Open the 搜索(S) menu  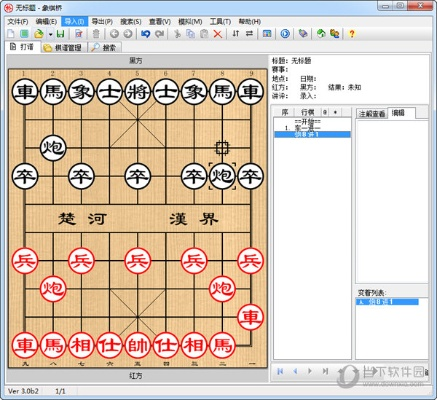(131, 22)
